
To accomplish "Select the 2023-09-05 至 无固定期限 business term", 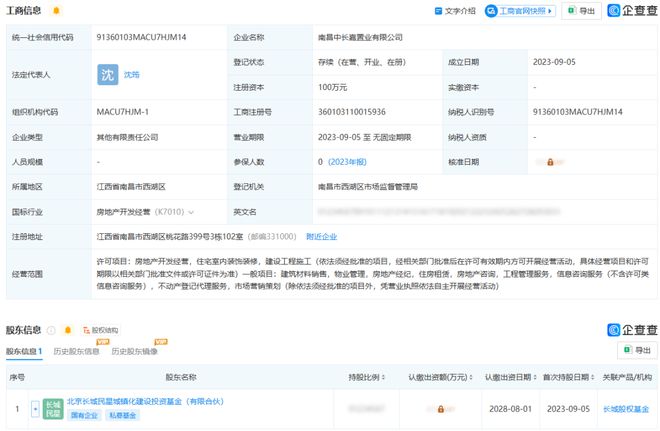I will [x=365, y=137].
